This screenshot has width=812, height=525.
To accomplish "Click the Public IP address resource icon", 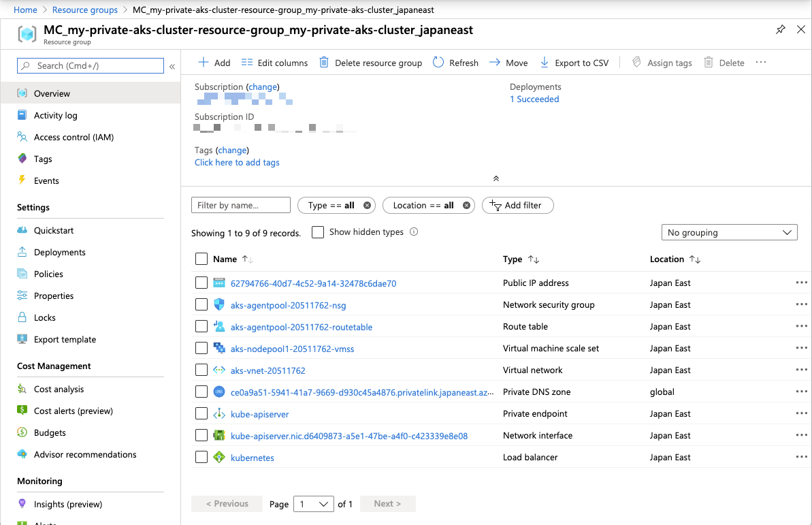I will 219,283.
